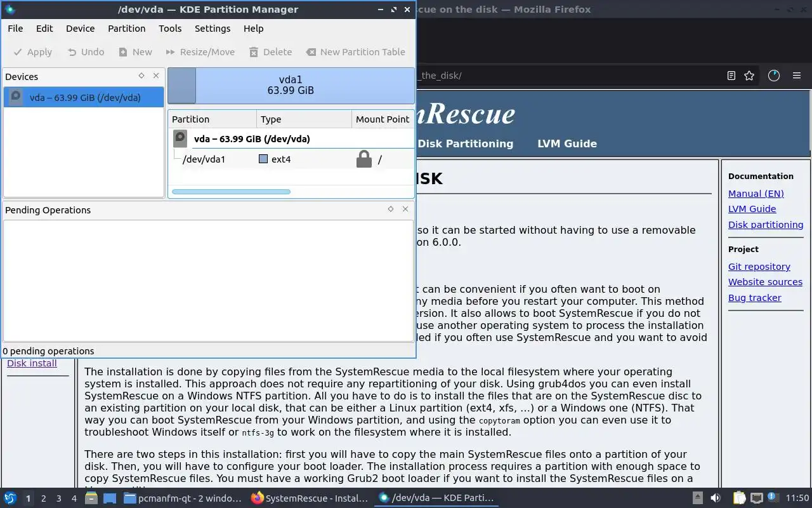Click New Partition Table in toolbar
Image resolution: width=812 pixels, height=508 pixels.
point(355,52)
